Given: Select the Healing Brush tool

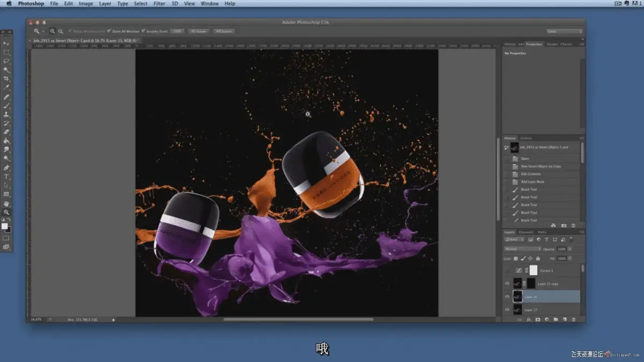Looking at the screenshot, I should (x=6, y=97).
